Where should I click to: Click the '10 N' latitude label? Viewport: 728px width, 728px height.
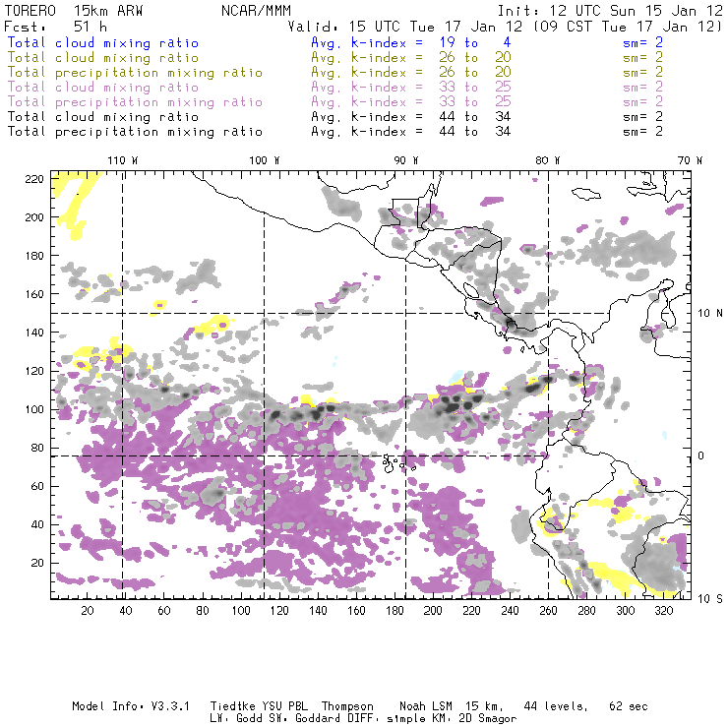pyautogui.click(x=710, y=314)
